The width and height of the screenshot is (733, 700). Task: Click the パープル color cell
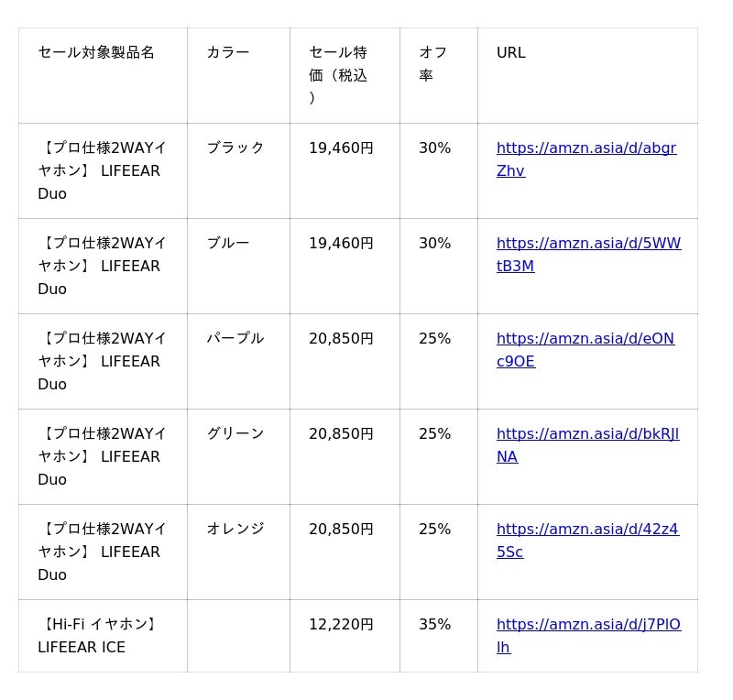click(235, 338)
